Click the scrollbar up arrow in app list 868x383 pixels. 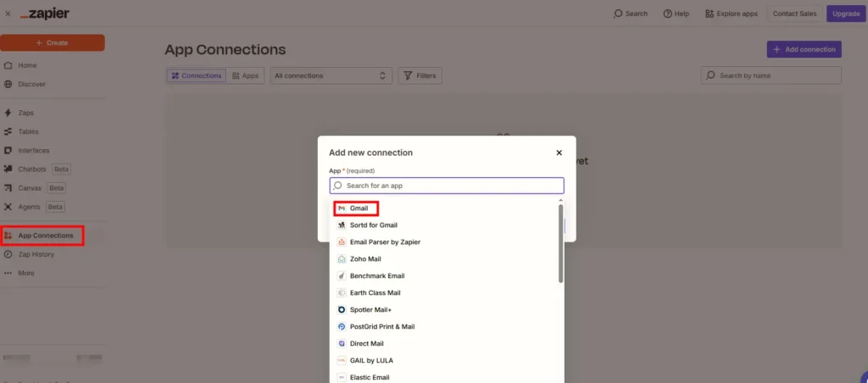click(561, 200)
